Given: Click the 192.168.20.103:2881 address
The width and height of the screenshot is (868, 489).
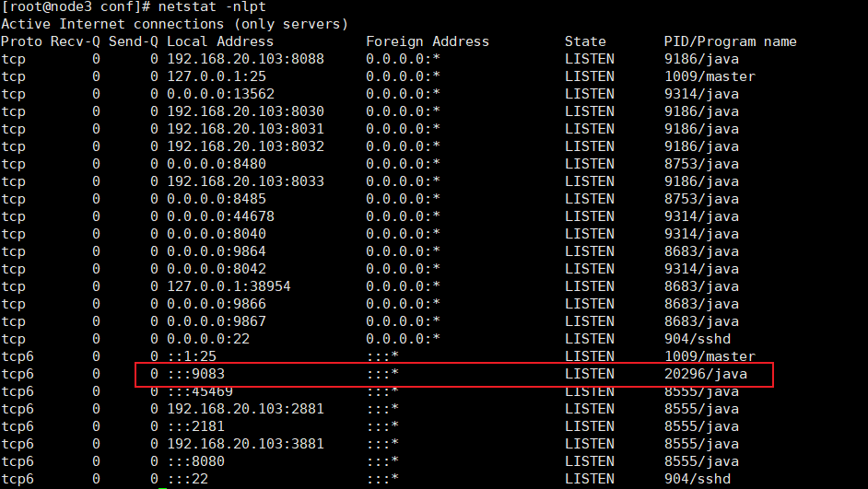Looking at the screenshot, I should [245, 409].
